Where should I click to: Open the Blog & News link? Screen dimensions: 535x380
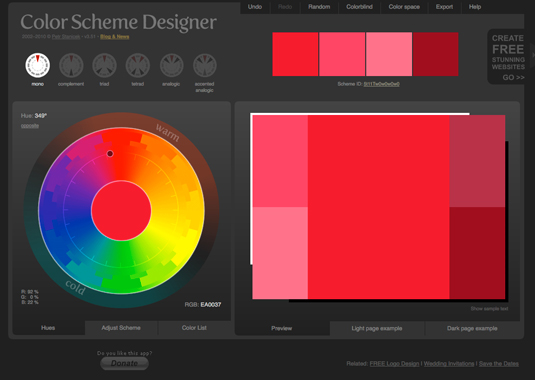pyautogui.click(x=115, y=36)
